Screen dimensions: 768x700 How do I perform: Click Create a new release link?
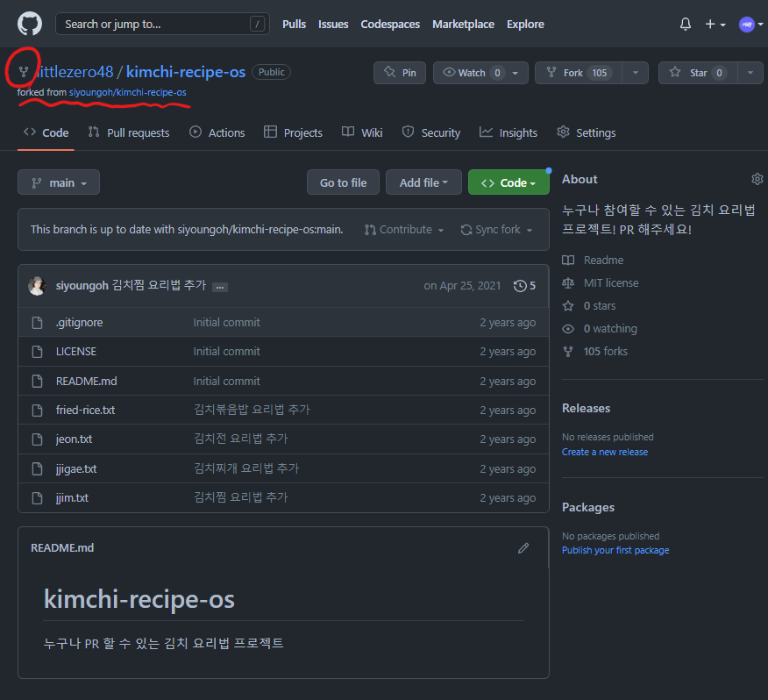click(x=604, y=452)
